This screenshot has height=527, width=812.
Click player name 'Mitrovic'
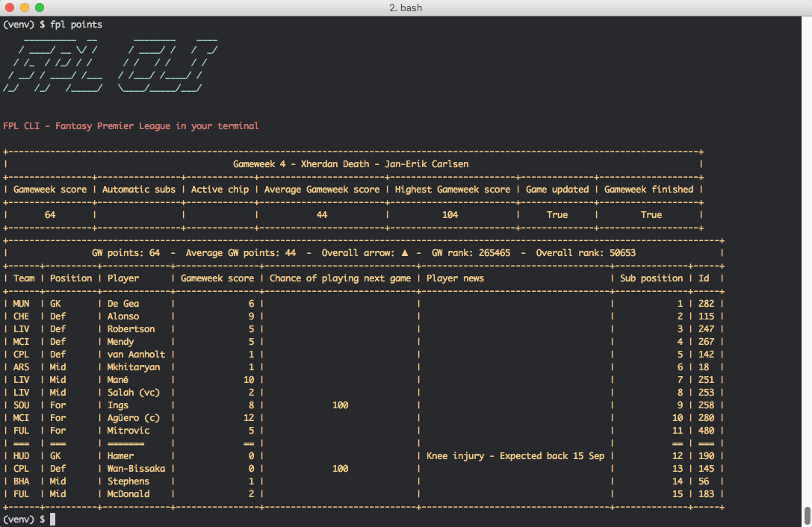(128, 431)
